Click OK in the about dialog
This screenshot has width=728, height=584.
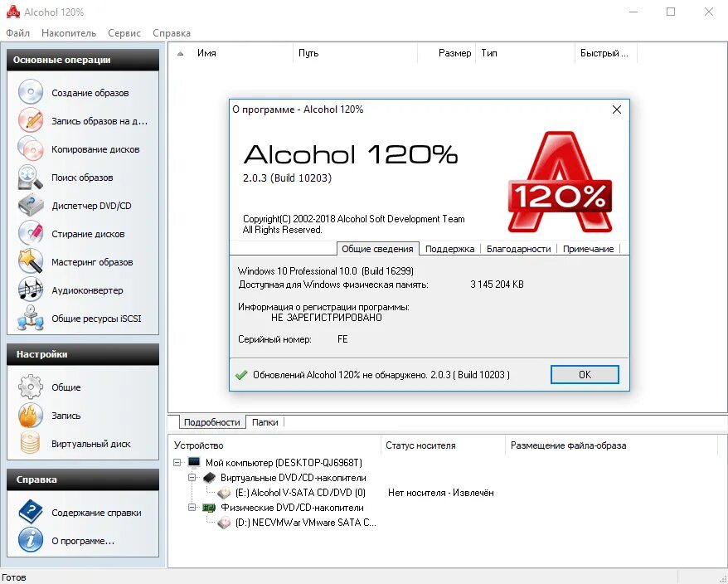pyautogui.click(x=585, y=374)
